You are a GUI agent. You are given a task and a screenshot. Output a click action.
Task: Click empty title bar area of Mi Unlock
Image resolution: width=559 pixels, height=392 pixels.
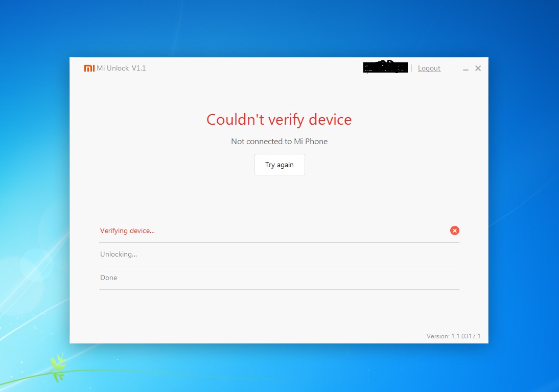pos(255,68)
